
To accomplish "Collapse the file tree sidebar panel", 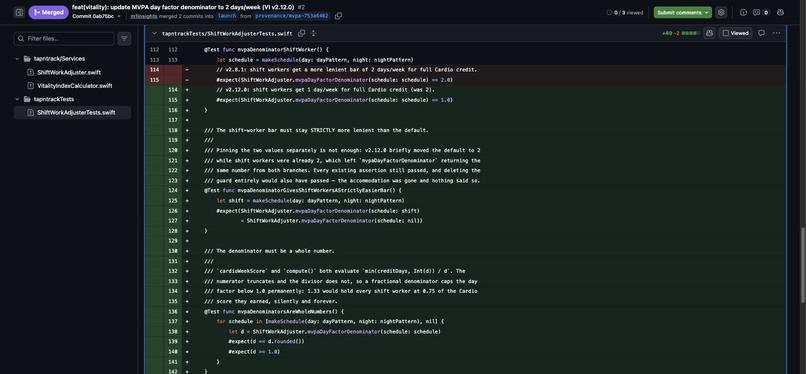I will coord(19,12).
